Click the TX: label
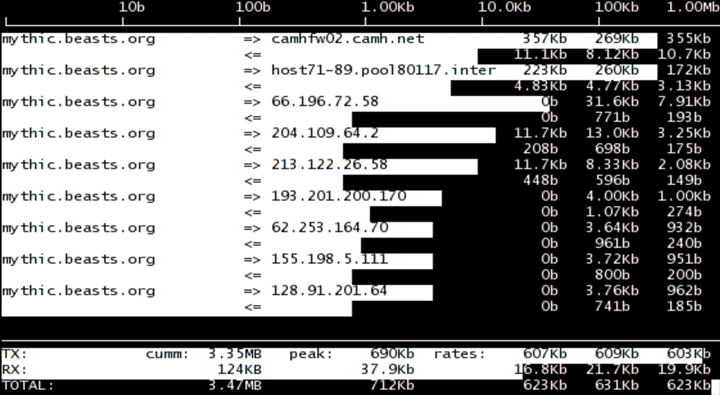 click(15, 354)
